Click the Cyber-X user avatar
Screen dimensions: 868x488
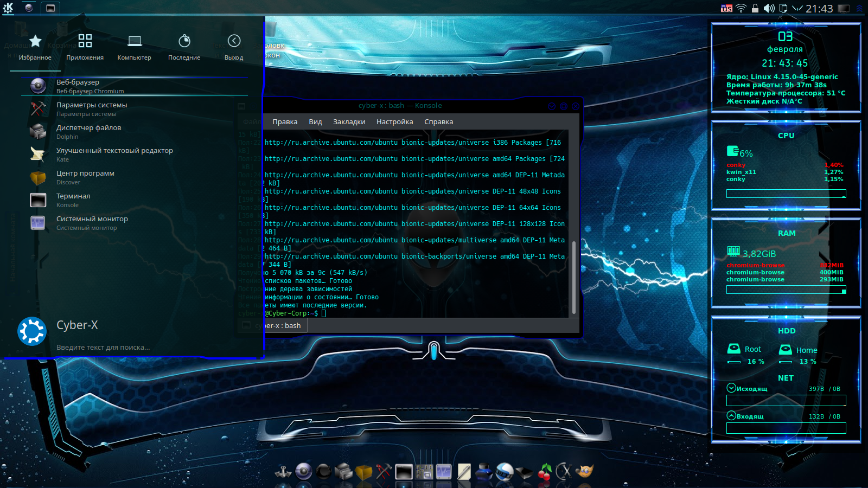[32, 331]
